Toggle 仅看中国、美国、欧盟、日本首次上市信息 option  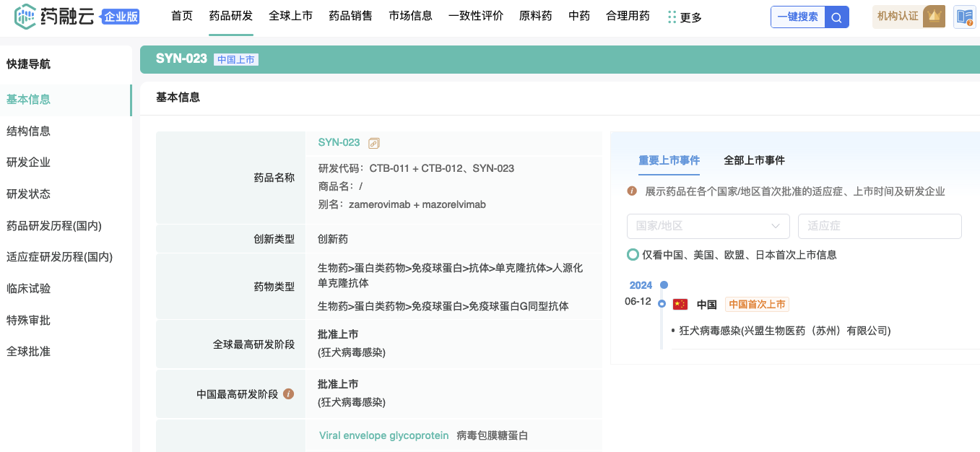coord(633,255)
